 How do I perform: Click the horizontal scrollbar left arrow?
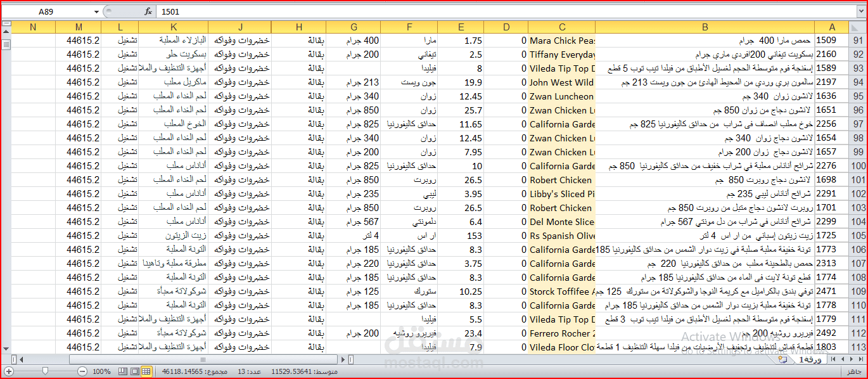[21, 359]
